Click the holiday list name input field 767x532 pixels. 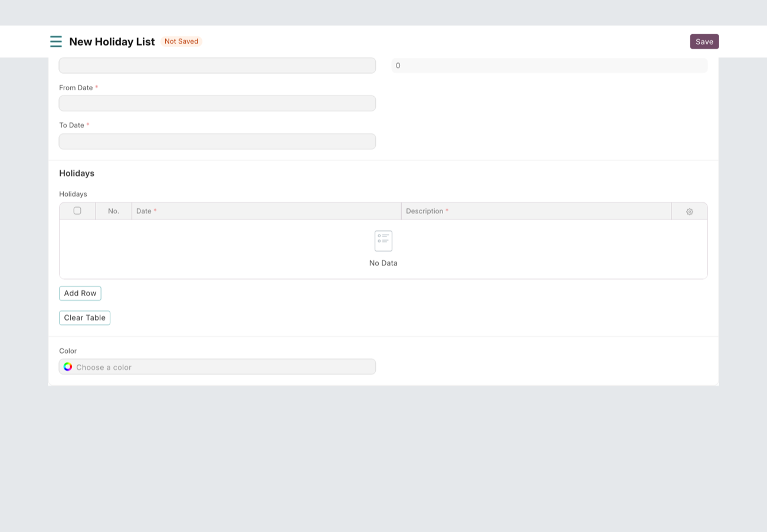(x=217, y=65)
